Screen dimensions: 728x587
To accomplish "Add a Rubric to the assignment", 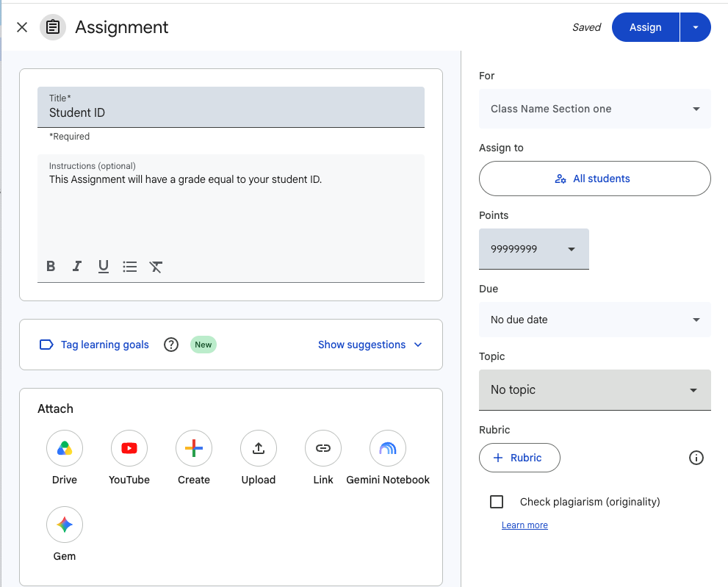I will [519, 458].
